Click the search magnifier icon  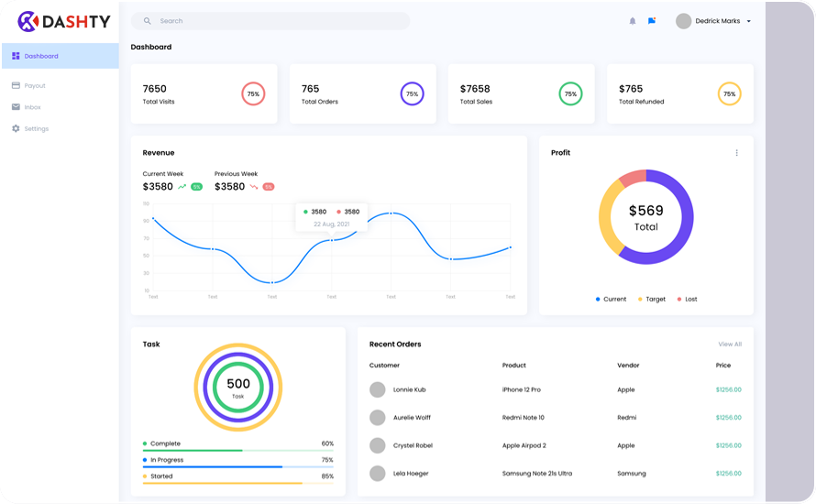pos(148,21)
